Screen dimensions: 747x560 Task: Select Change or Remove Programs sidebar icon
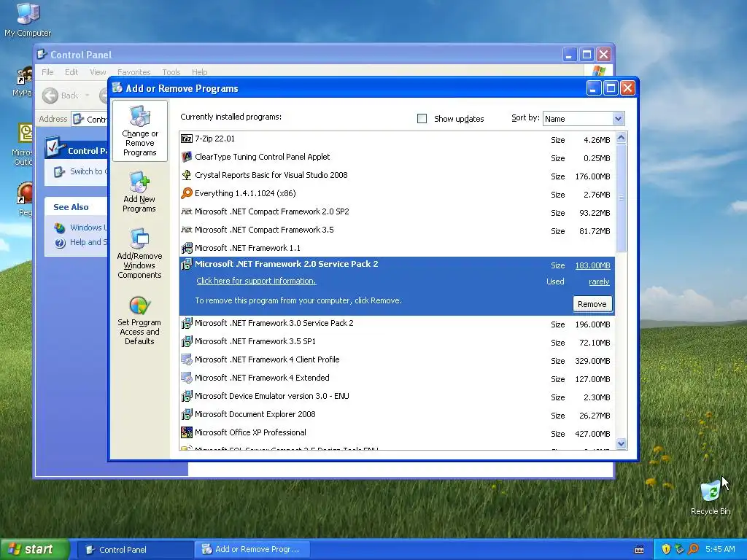coord(139,131)
